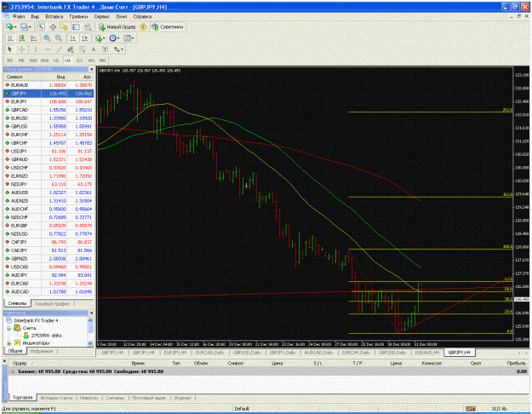
Task: Zoom out the chart with minus magnifier
Action: point(59,38)
